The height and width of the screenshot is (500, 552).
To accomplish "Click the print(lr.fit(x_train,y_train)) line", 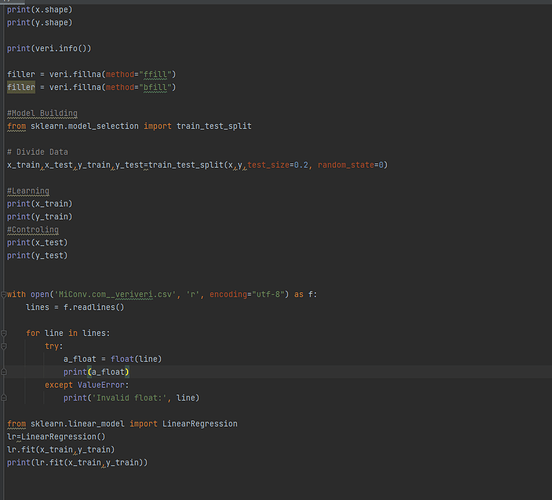I will [77, 463].
